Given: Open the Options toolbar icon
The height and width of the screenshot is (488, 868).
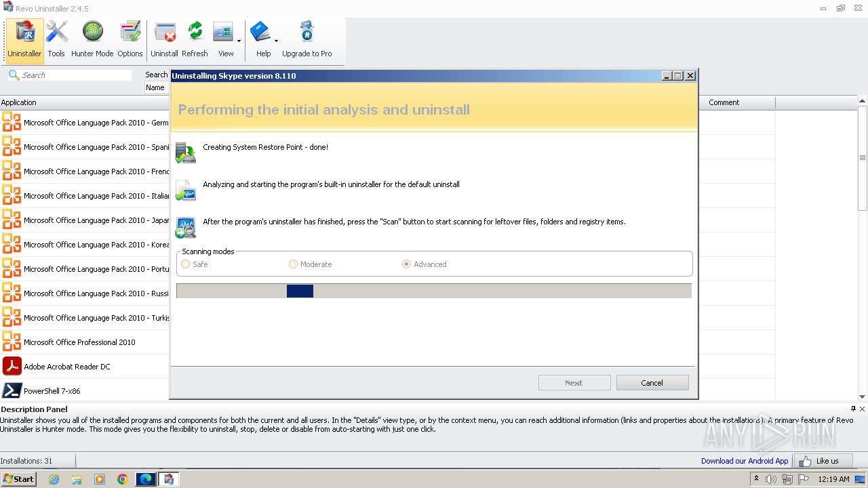Looking at the screenshot, I should [130, 40].
